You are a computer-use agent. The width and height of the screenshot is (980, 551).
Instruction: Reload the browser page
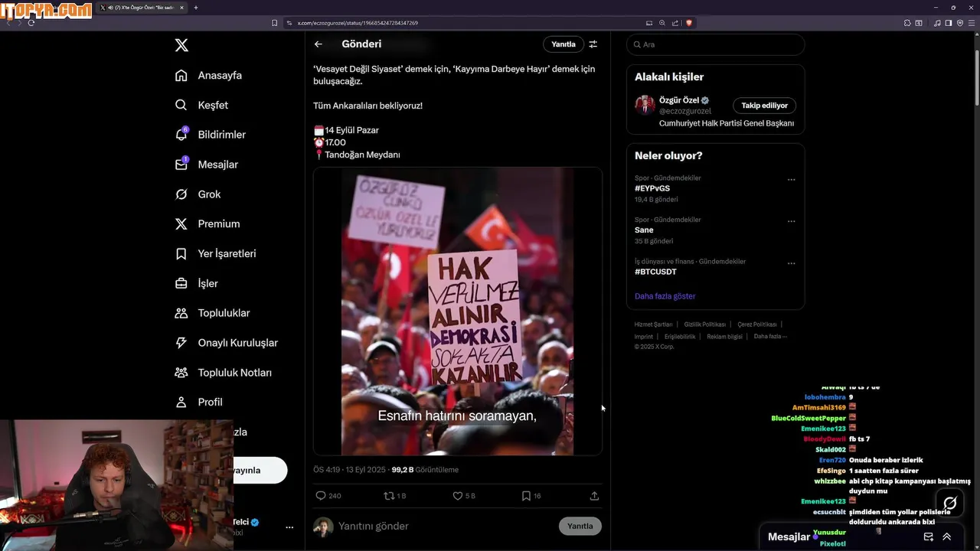31,23
